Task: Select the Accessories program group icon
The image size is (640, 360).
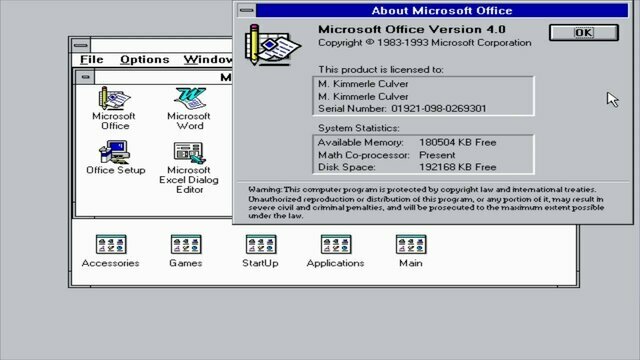Action: pyautogui.click(x=111, y=251)
